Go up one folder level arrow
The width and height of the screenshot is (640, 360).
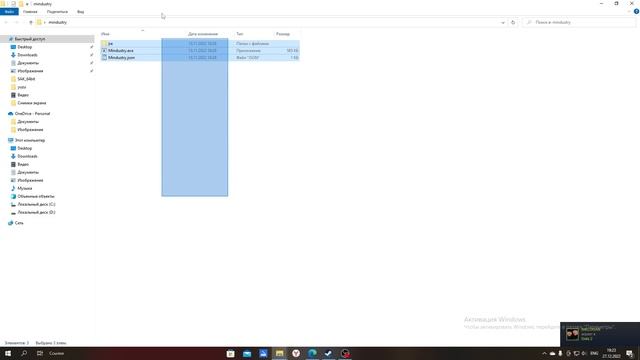(31, 22)
